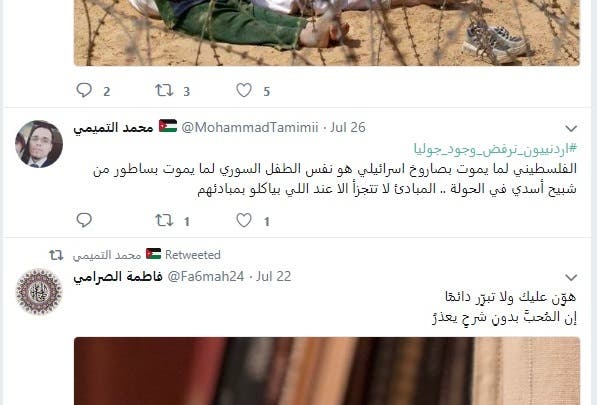This screenshot has width=597, height=405.
Task: Open the @Fa6mah24 handle link
Action: (206, 276)
